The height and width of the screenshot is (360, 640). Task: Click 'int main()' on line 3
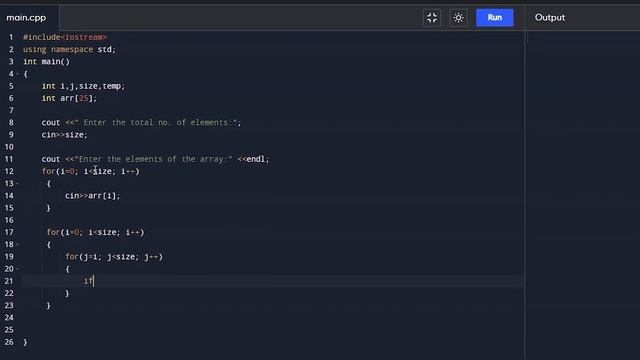tap(47, 62)
